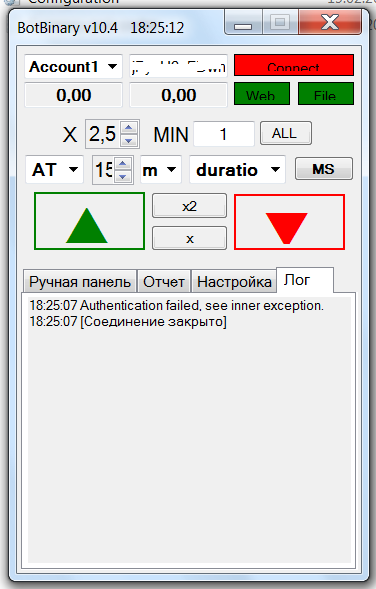Click the red down arrow trade button
Viewport: 376px width, 589px height.
point(289,222)
